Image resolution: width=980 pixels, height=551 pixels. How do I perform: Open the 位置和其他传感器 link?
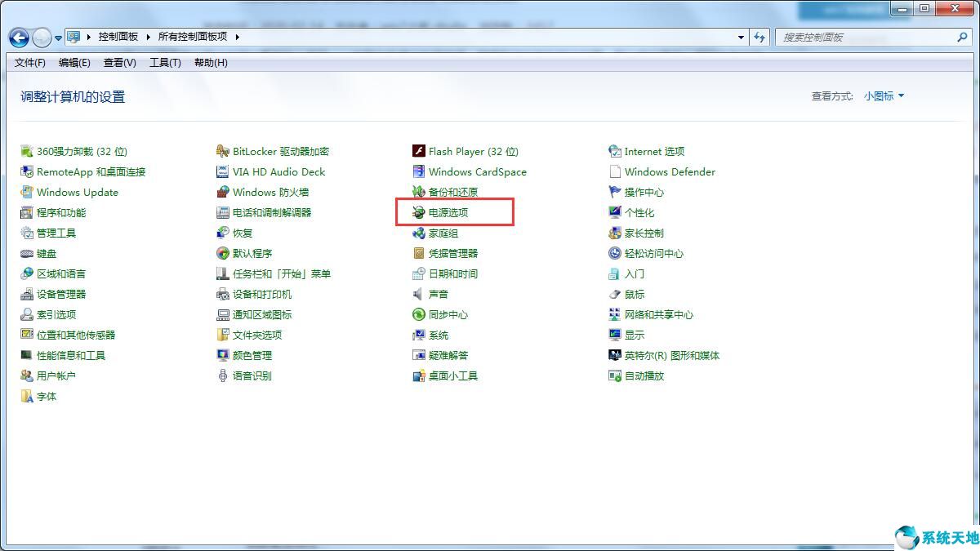click(76, 335)
